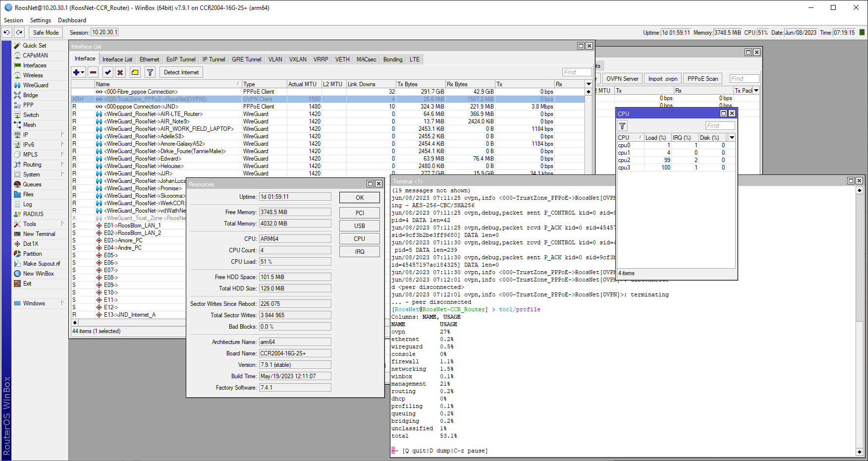868x461 pixels.
Task: Open the WireGuard section in the sidebar
Action: (35, 85)
